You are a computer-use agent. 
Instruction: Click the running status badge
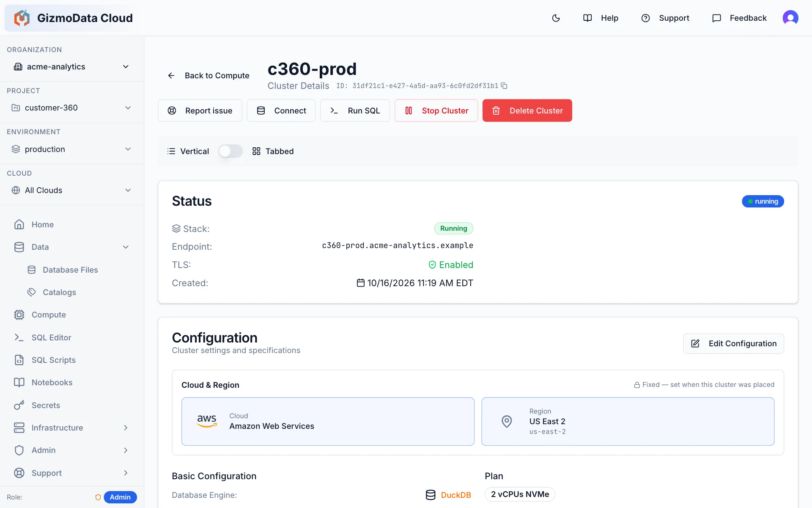tap(763, 201)
